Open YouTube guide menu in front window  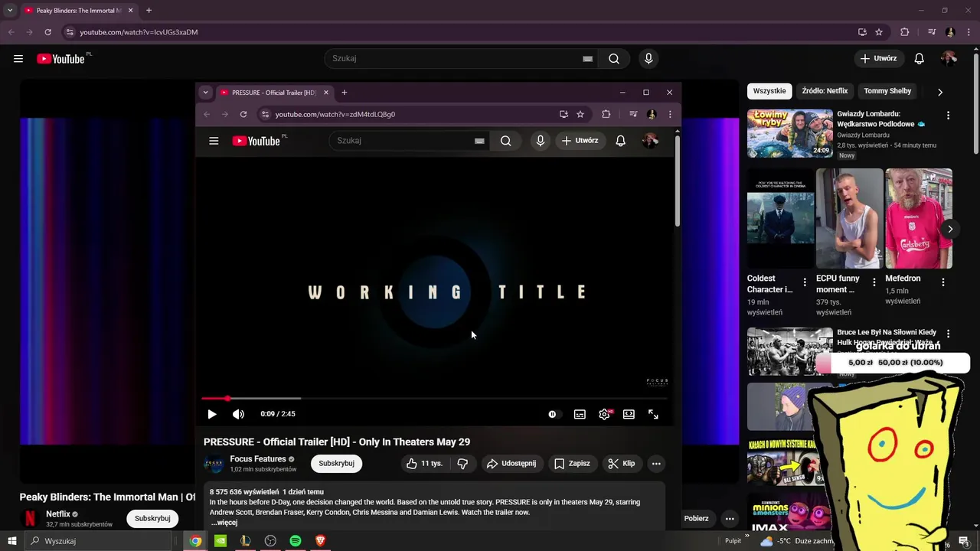[x=214, y=141]
